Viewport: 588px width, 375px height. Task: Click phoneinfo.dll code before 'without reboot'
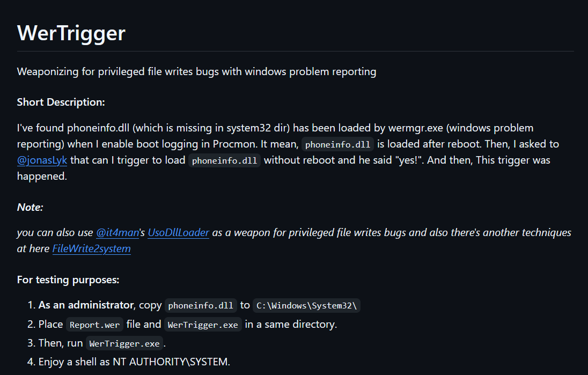coord(224,160)
